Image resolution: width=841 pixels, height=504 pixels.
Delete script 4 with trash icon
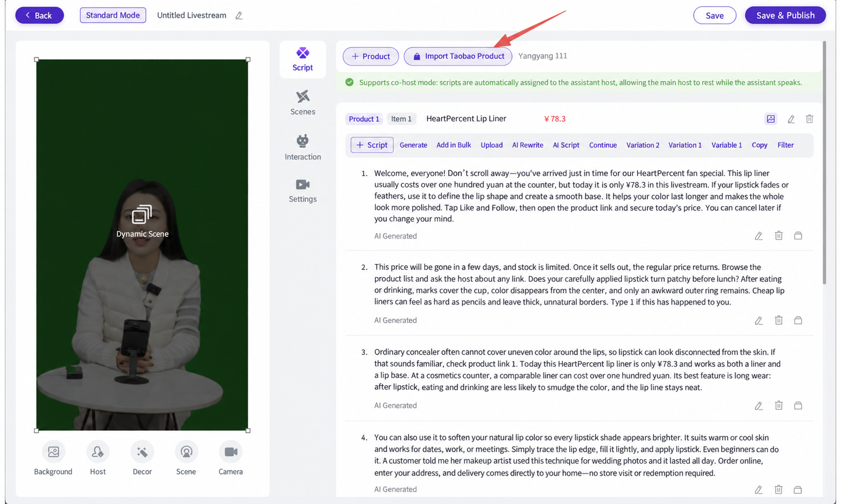point(779,489)
